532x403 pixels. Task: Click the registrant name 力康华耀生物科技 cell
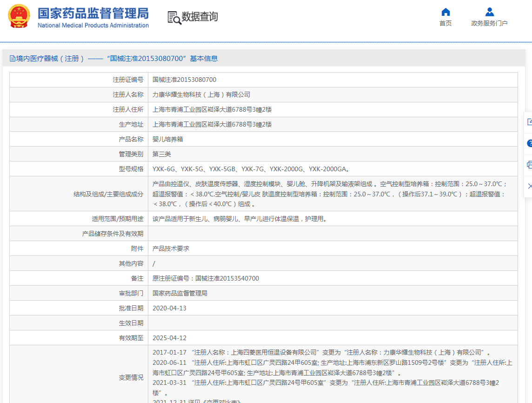(x=201, y=94)
